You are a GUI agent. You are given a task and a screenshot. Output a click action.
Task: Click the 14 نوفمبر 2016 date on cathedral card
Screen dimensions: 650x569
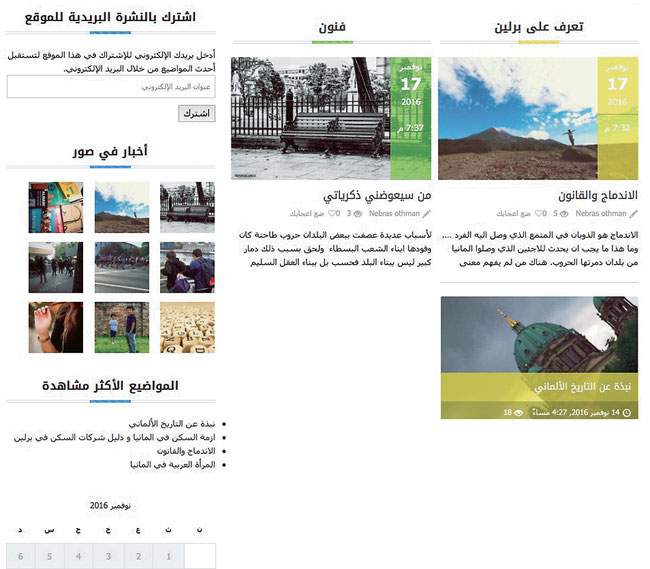tap(576, 412)
